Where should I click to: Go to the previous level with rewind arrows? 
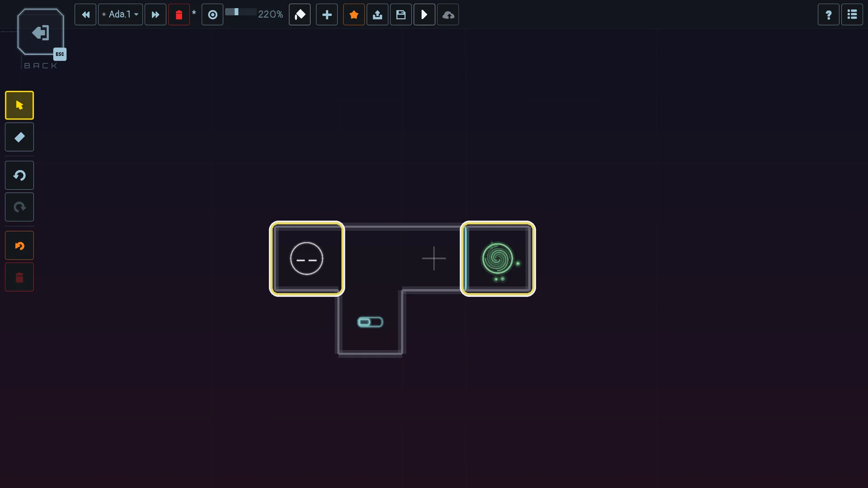(85, 14)
